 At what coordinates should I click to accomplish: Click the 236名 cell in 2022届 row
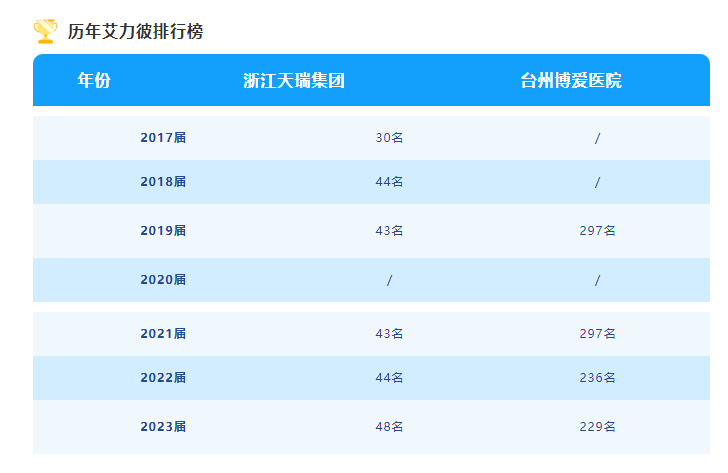(x=598, y=378)
